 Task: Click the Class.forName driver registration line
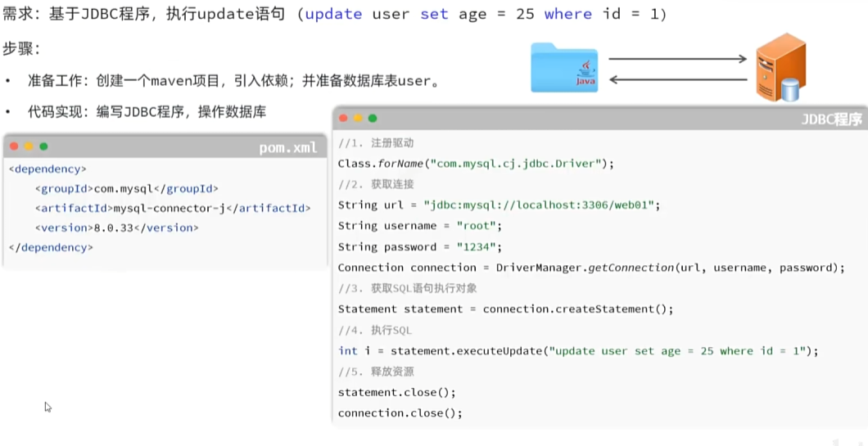click(x=476, y=164)
